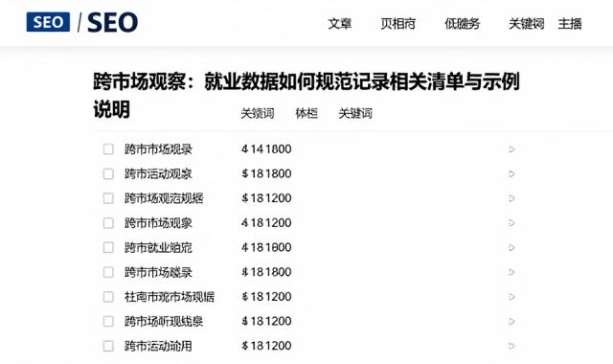Tick the checkbox beside 社南市箢市场观据
The image size is (613, 364).
coord(108,297)
